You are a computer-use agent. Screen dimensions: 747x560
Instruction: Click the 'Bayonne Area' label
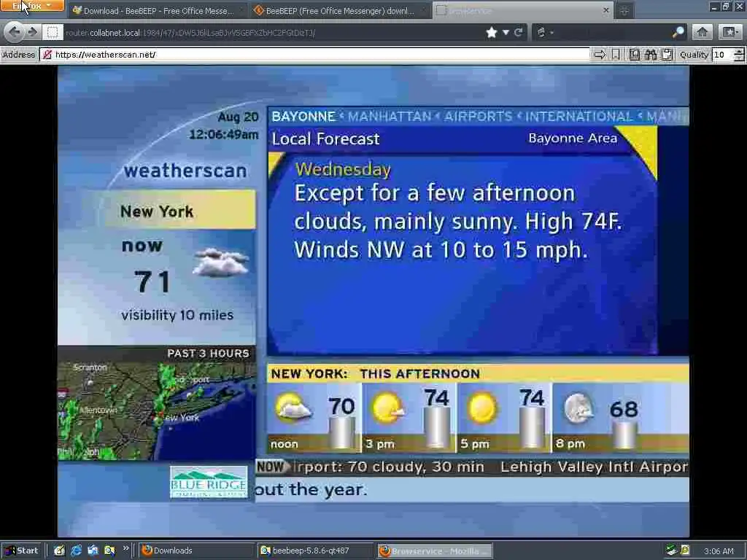coord(573,138)
